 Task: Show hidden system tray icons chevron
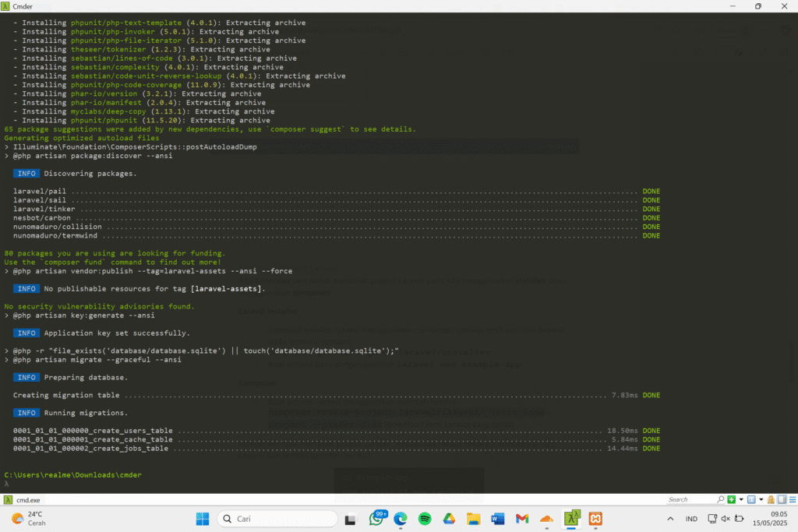pyautogui.click(x=670, y=519)
